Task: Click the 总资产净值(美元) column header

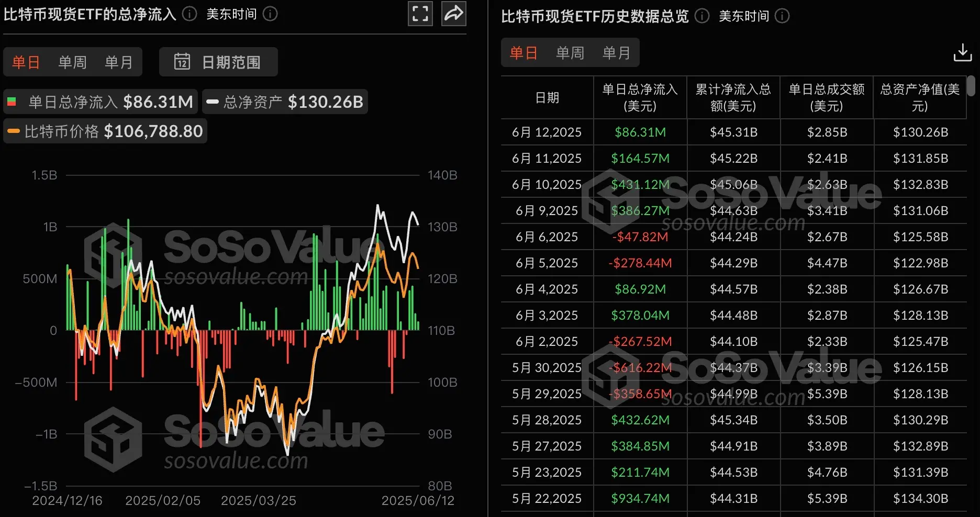Action: point(920,98)
